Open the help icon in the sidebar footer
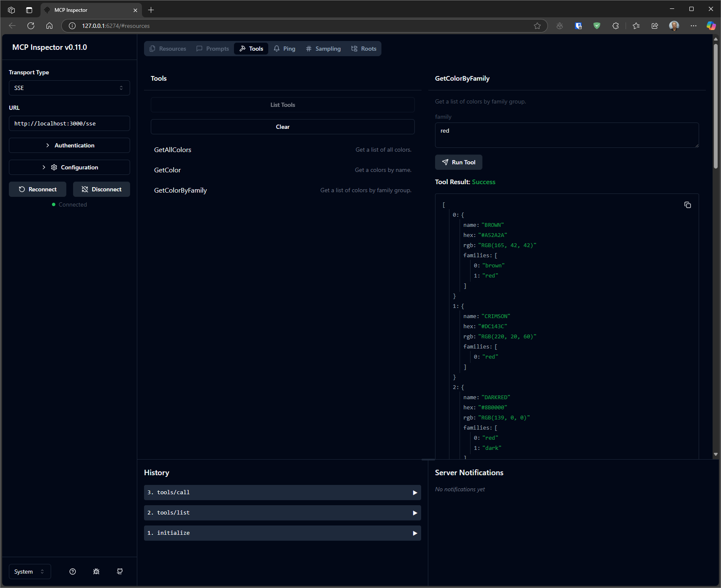Image resolution: width=721 pixels, height=588 pixels. point(73,572)
